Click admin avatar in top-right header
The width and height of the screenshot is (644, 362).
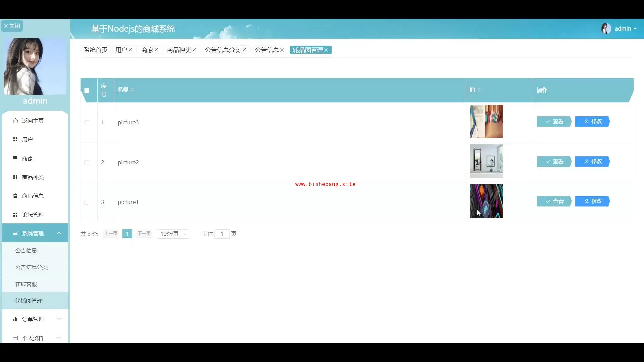606,28
